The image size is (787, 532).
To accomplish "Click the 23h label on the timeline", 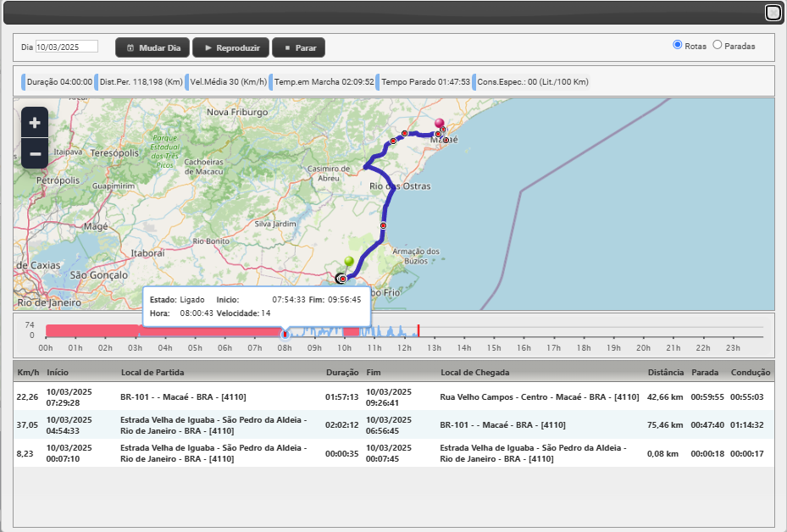I will click(733, 348).
